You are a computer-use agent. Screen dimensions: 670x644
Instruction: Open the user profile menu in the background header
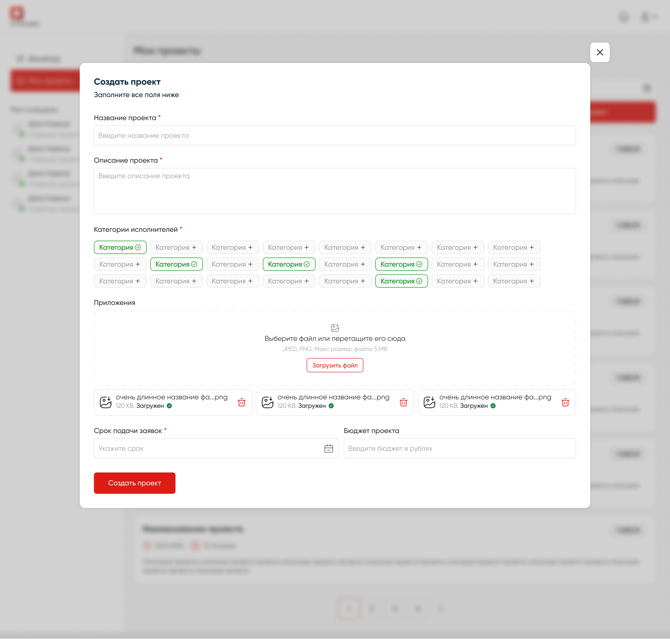click(649, 16)
